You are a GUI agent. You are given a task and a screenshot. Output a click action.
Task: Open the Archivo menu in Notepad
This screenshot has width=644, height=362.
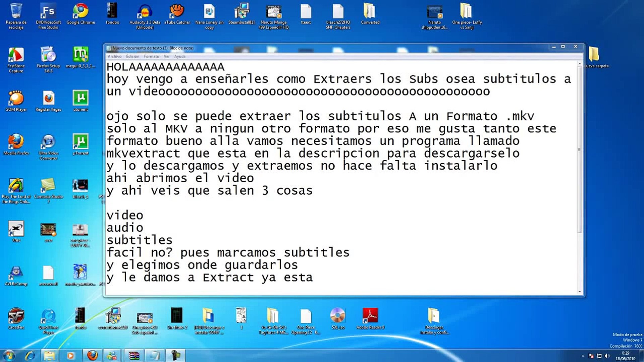pyautogui.click(x=115, y=56)
